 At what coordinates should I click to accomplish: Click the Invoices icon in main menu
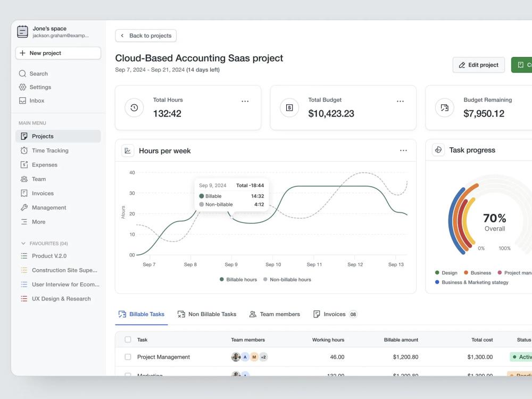point(24,194)
